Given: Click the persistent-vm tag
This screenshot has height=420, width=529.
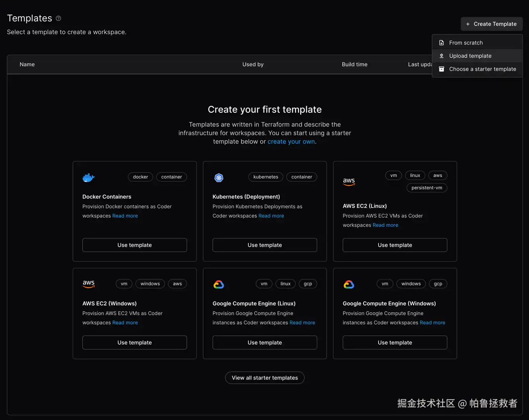Looking at the screenshot, I should [x=427, y=188].
